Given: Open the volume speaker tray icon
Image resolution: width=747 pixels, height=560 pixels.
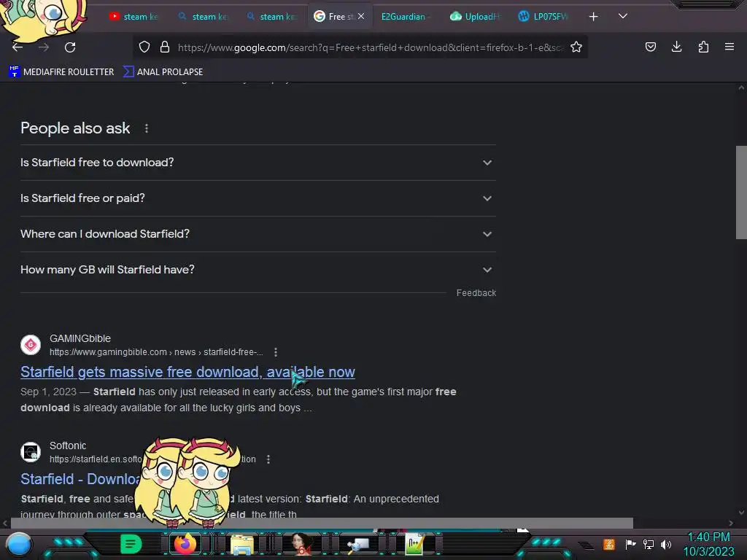Looking at the screenshot, I should (666, 544).
